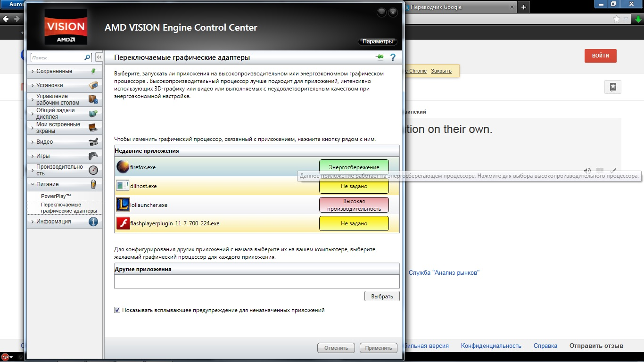Toggle flashplayerplugin Не задано button

[354, 223]
